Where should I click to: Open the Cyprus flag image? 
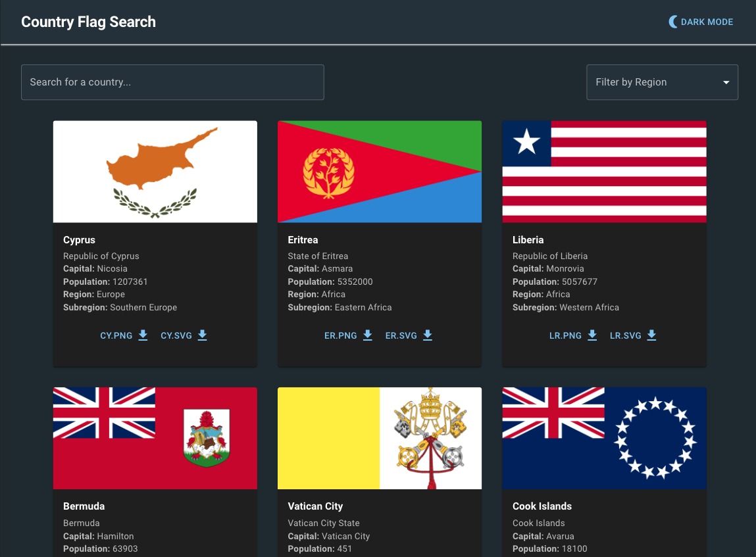155,172
